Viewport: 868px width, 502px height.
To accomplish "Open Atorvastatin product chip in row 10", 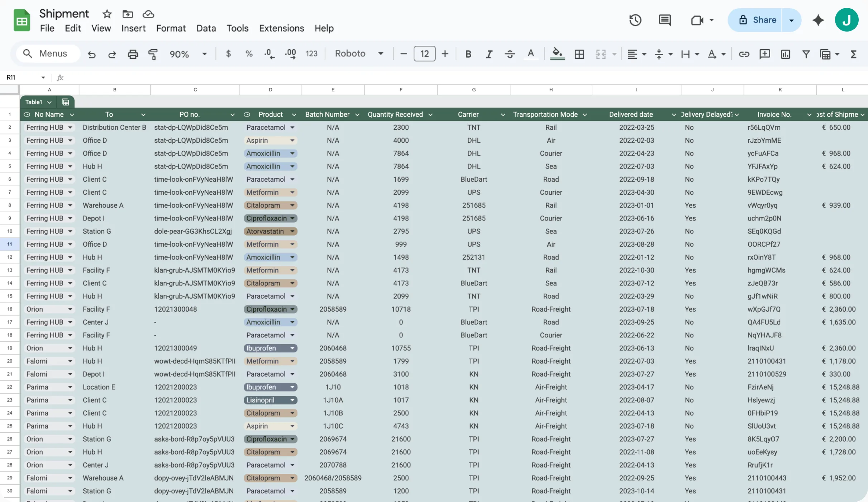I will point(270,231).
